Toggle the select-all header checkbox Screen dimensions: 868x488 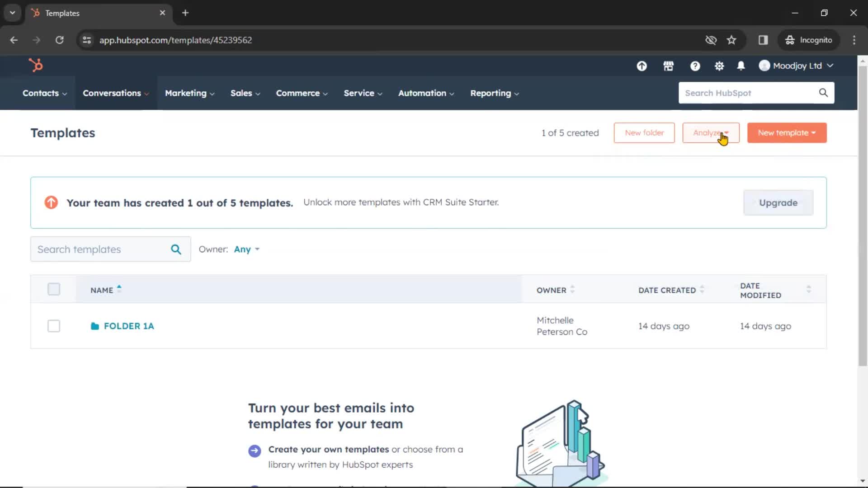54,290
